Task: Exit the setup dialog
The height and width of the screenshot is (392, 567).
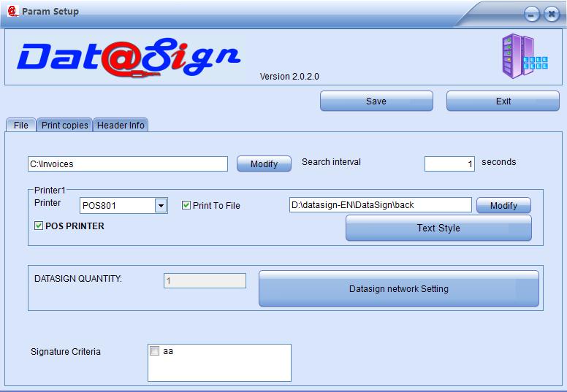Action: coord(503,101)
